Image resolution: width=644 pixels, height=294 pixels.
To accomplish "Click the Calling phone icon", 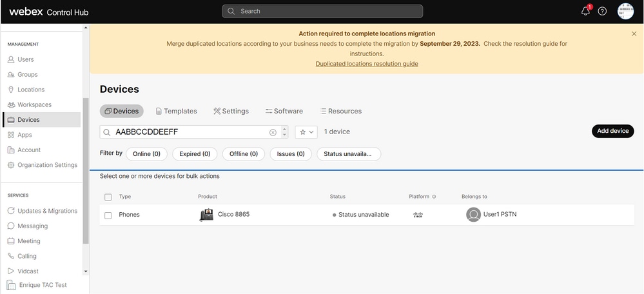I will pos(11,256).
